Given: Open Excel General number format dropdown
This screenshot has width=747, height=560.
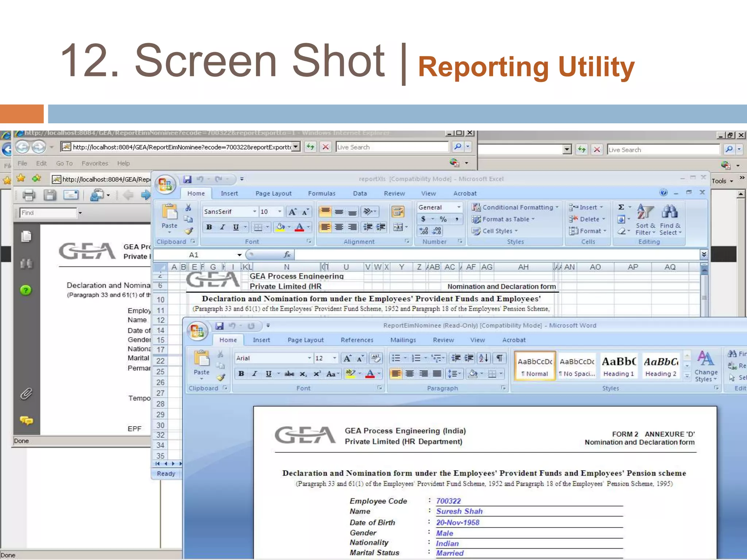Looking at the screenshot, I should pyautogui.click(x=459, y=207).
